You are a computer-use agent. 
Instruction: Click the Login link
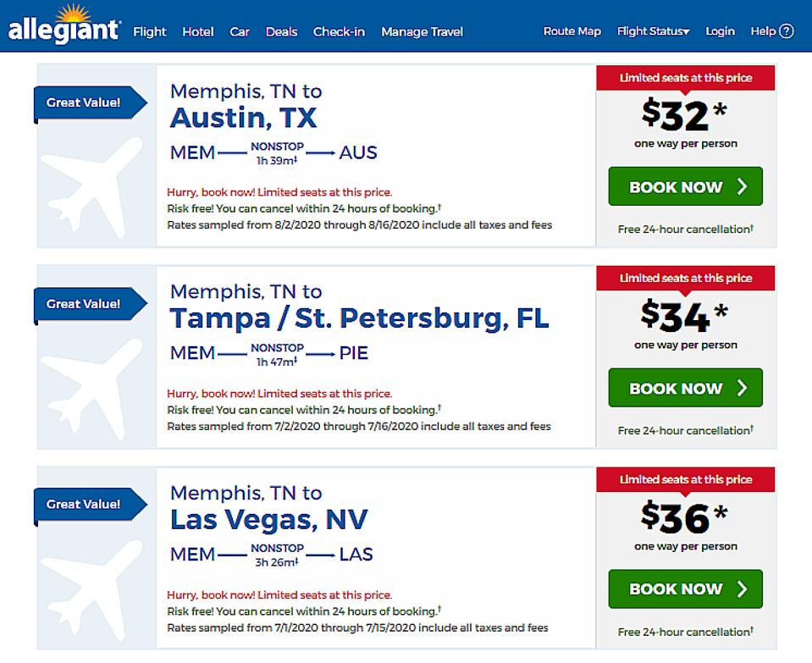pos(720,31)
